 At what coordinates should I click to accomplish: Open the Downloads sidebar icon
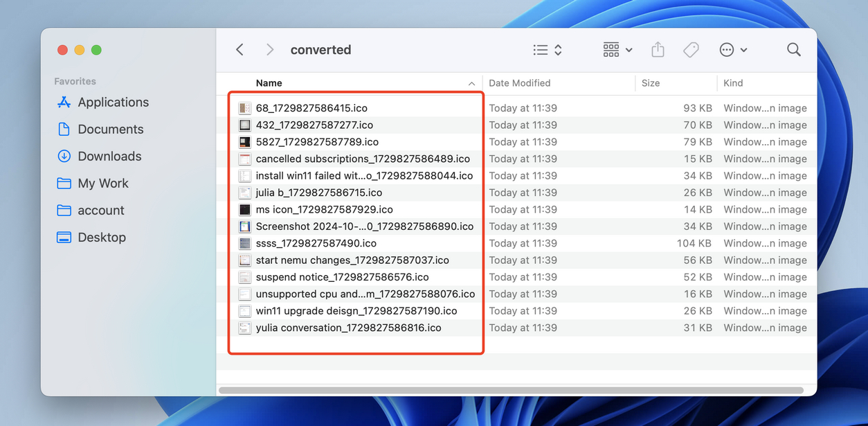pos(63,156)
